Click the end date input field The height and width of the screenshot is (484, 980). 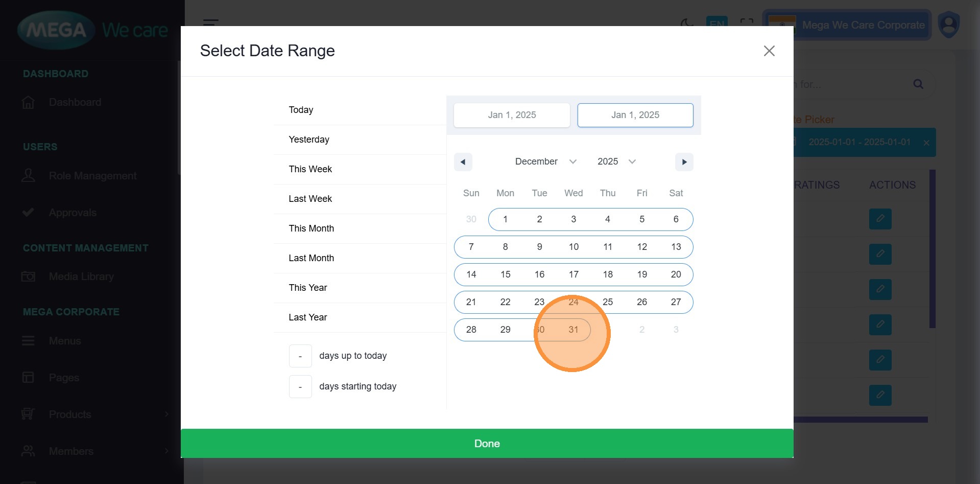pos(635,115)
